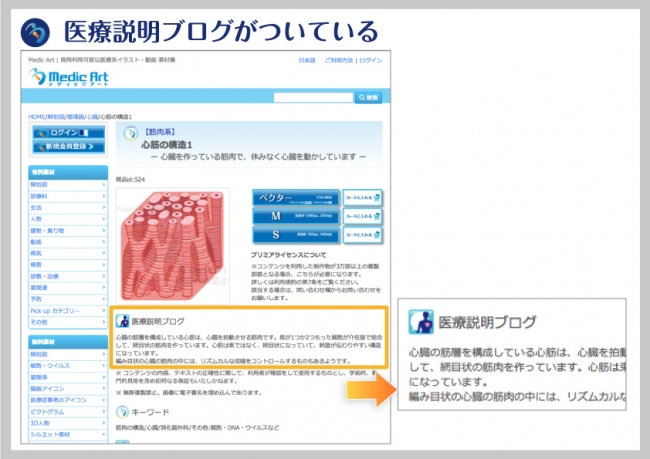Expand the 病気 category arrow
The image size is (650, 459).
(x=104, y=253)
